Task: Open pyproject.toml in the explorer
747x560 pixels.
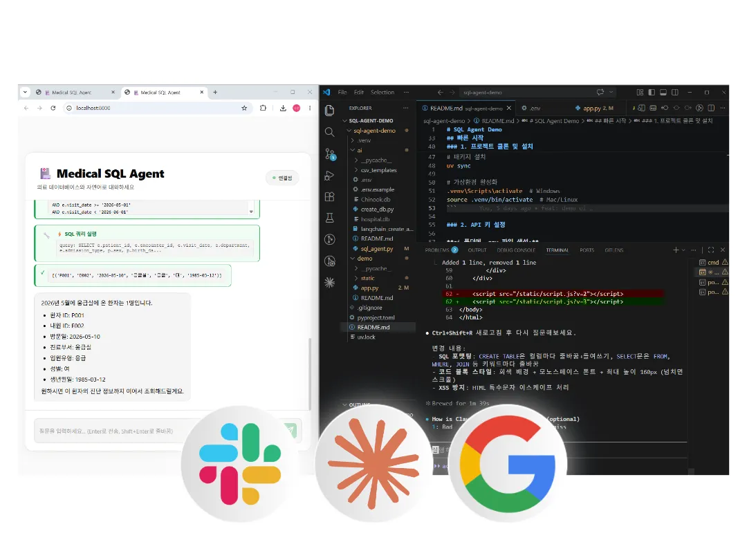Action: pyautogui.click(x=376, y=317)
